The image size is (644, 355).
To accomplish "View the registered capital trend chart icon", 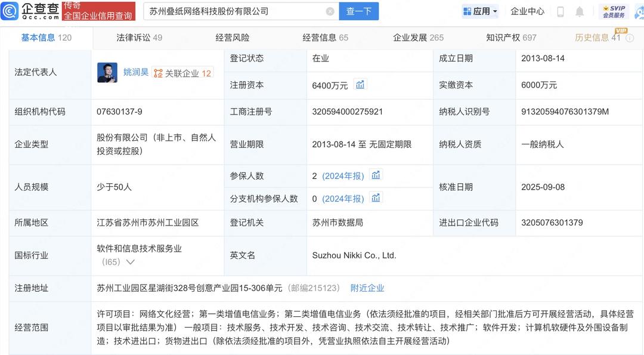I will [x=360, y=85].
